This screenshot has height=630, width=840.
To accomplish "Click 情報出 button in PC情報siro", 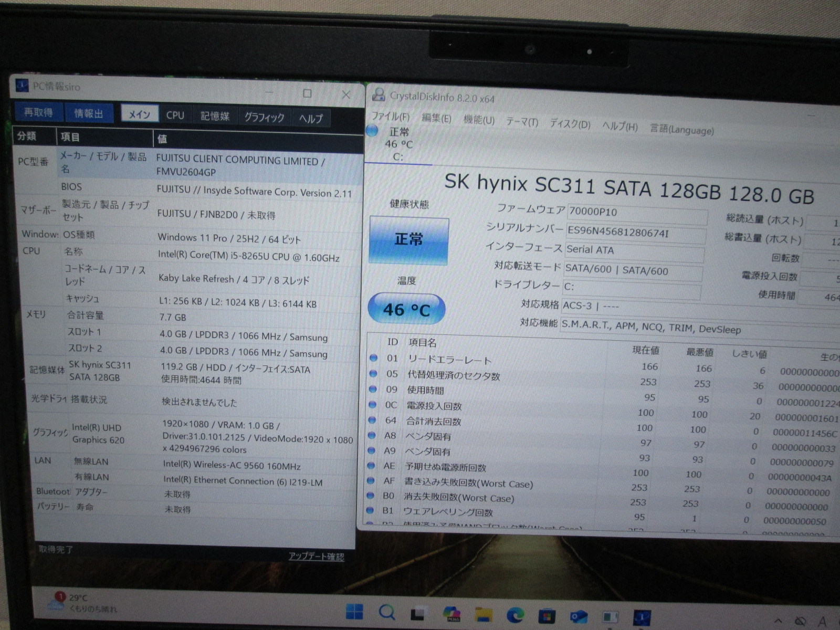I will tap(88, 113).
